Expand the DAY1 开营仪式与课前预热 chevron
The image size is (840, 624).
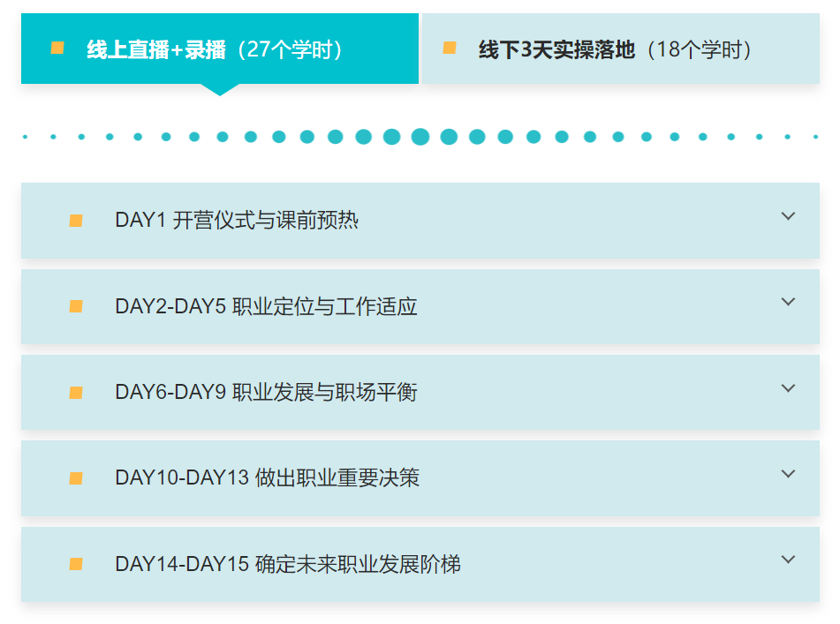point(789,216)
